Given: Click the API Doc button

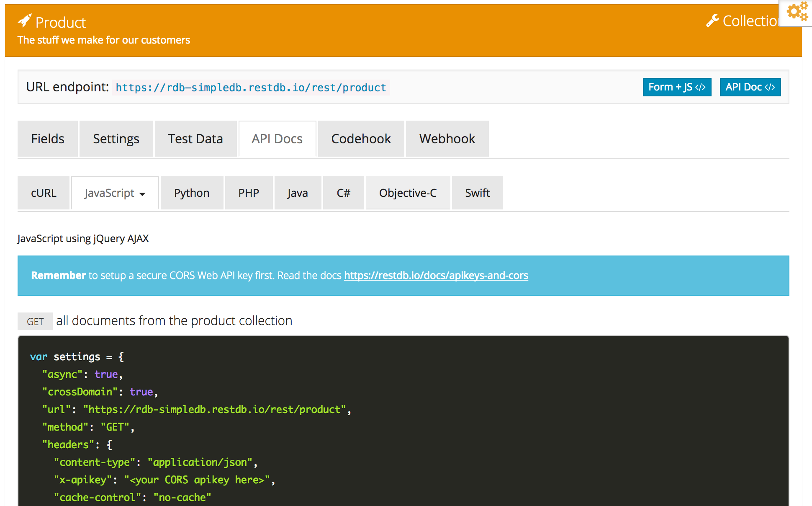Looking at the screenshot, I should (x=750, y=87).
